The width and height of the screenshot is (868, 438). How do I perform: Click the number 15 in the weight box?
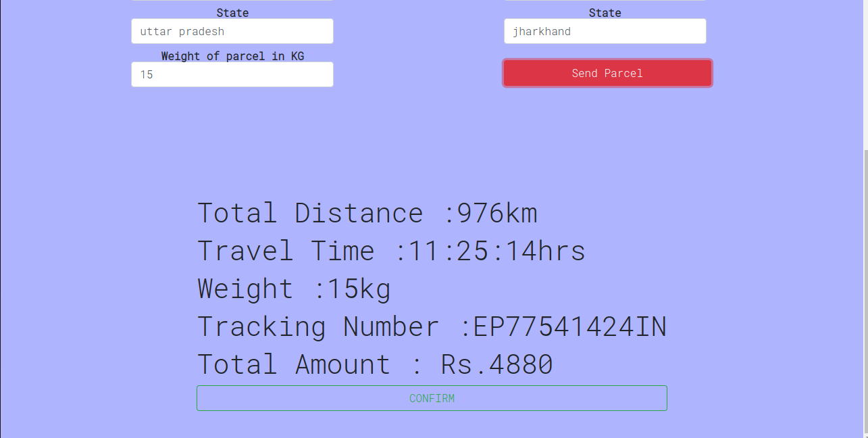pos(147,74)
